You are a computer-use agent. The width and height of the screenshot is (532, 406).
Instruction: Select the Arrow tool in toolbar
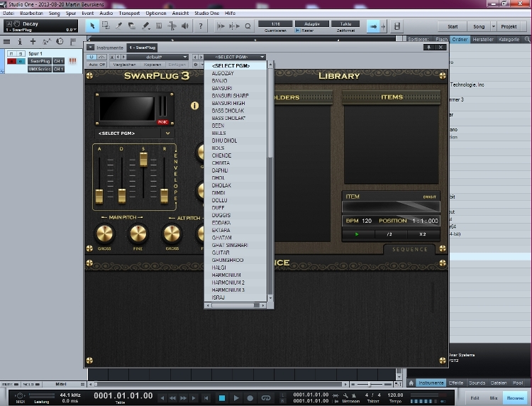[x=92, y=26]
